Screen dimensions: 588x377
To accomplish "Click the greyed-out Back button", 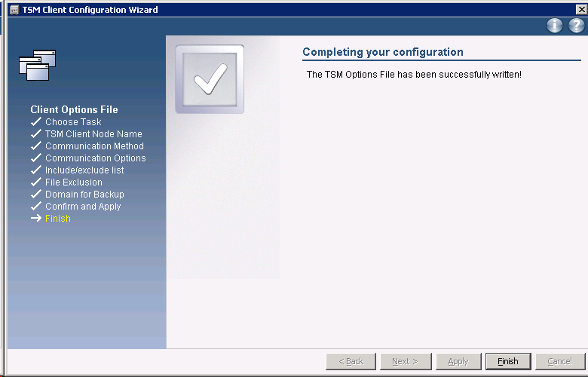I will point(351,361).
